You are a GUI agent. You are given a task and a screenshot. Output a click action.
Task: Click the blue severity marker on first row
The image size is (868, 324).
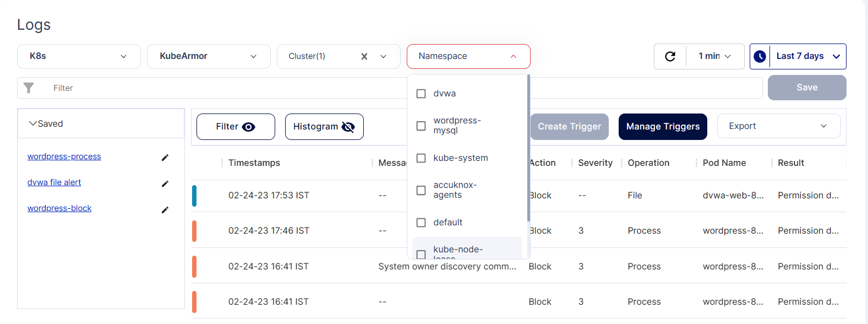point(194,196)
